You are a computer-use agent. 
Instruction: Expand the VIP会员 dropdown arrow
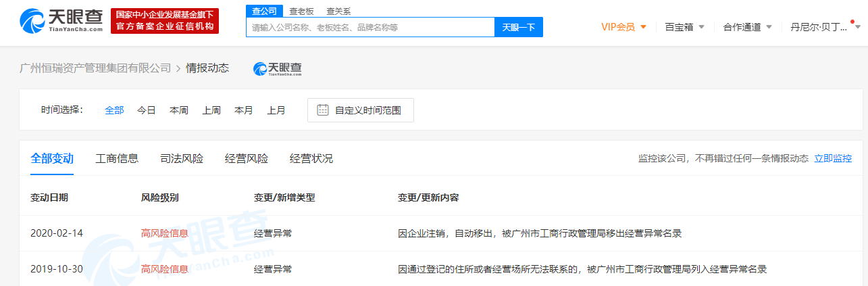[x=643, y=27]
